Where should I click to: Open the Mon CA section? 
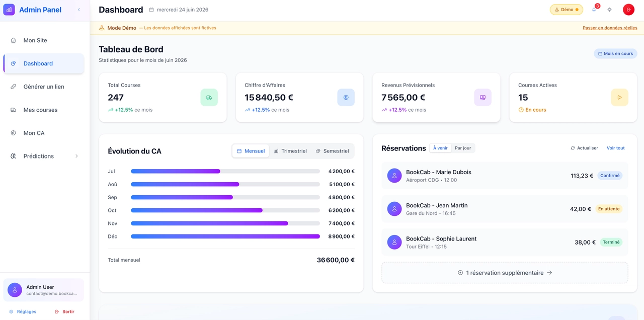click(43, 133)
